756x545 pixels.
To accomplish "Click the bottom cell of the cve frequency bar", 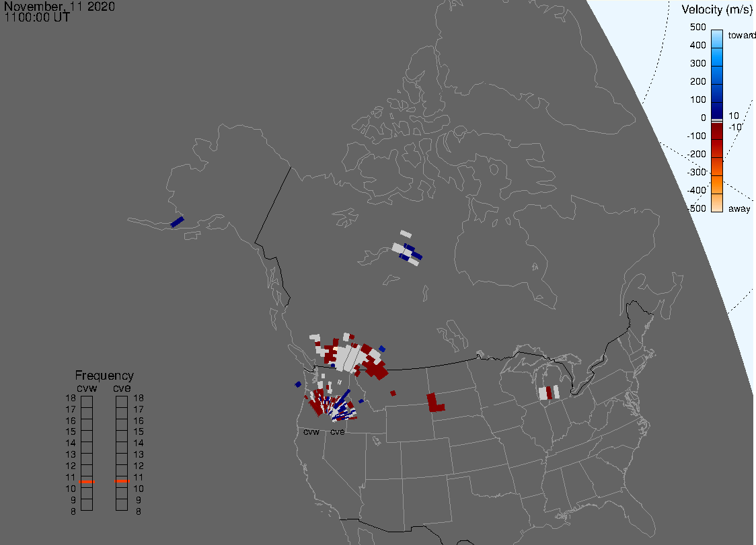I will click(x=122, y=505).
